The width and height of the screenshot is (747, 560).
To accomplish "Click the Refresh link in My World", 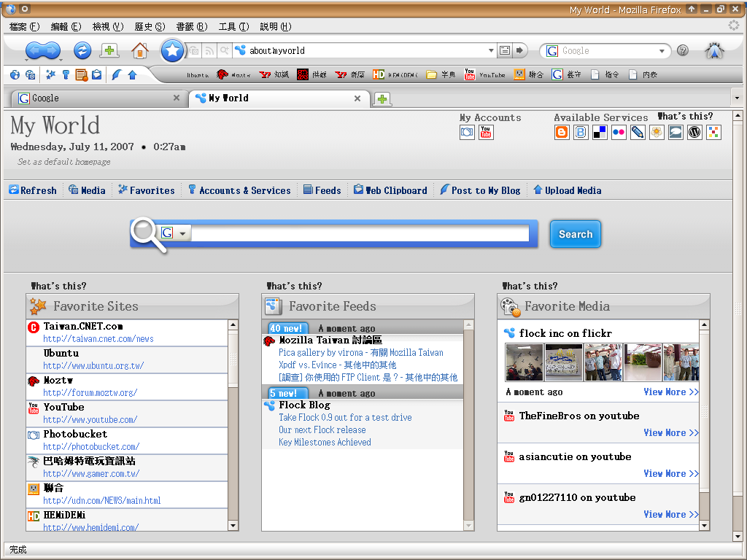I will click(33, 190).
